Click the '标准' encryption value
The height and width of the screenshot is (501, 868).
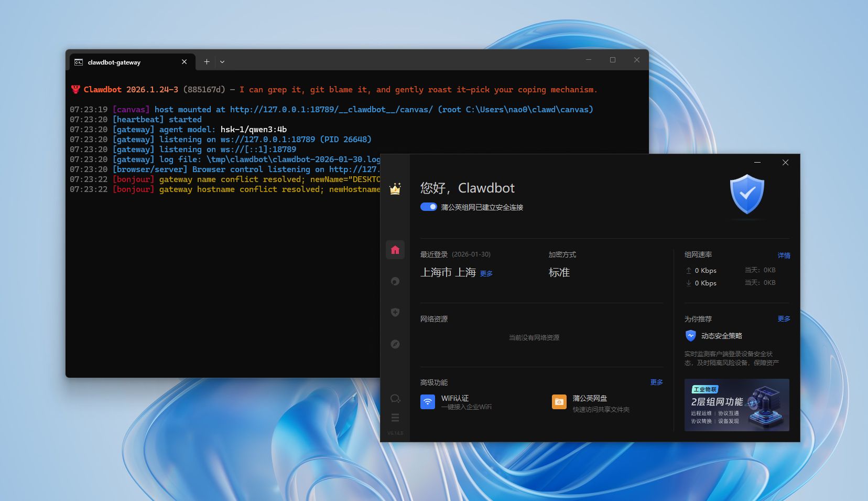point(559,272)
